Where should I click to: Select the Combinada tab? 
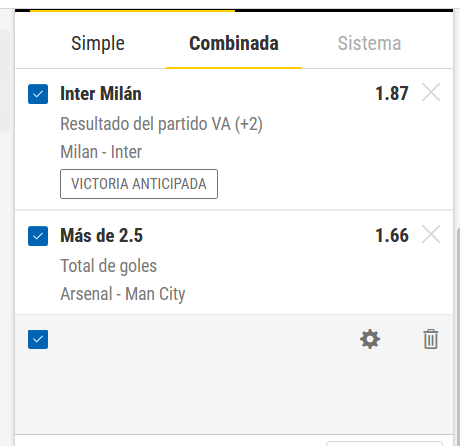(x=234, y=43)
